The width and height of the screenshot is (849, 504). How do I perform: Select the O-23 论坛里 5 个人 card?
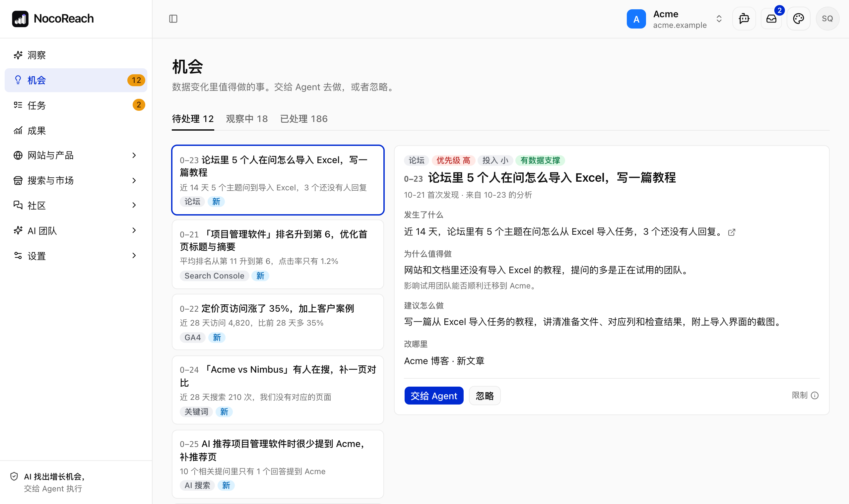point(278,180)
